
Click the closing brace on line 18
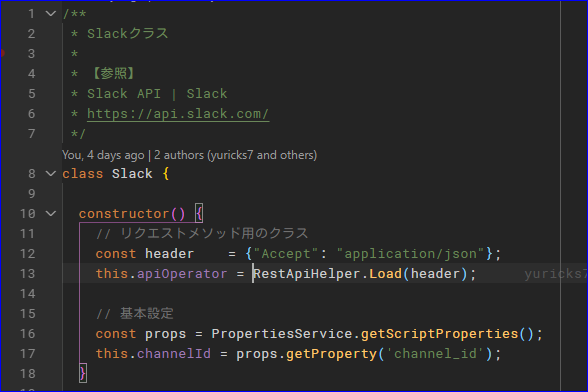pos(83,374)
